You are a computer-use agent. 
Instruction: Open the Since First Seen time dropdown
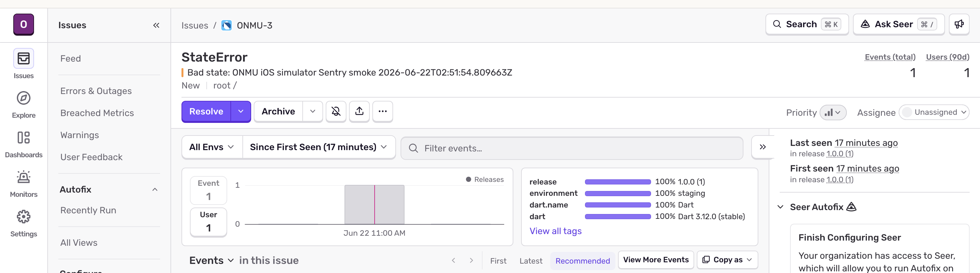[319, 147]
